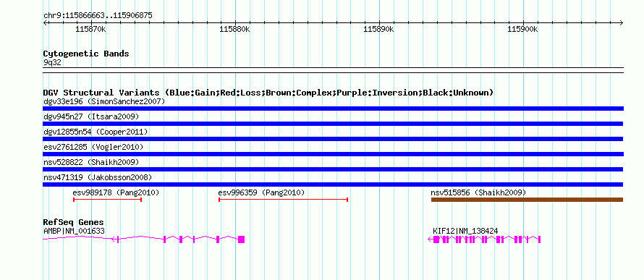Viewport: 644px width, 280px height.
Task: Click label nsv528822 (Shaikh2009)
Action: [91, 162]
